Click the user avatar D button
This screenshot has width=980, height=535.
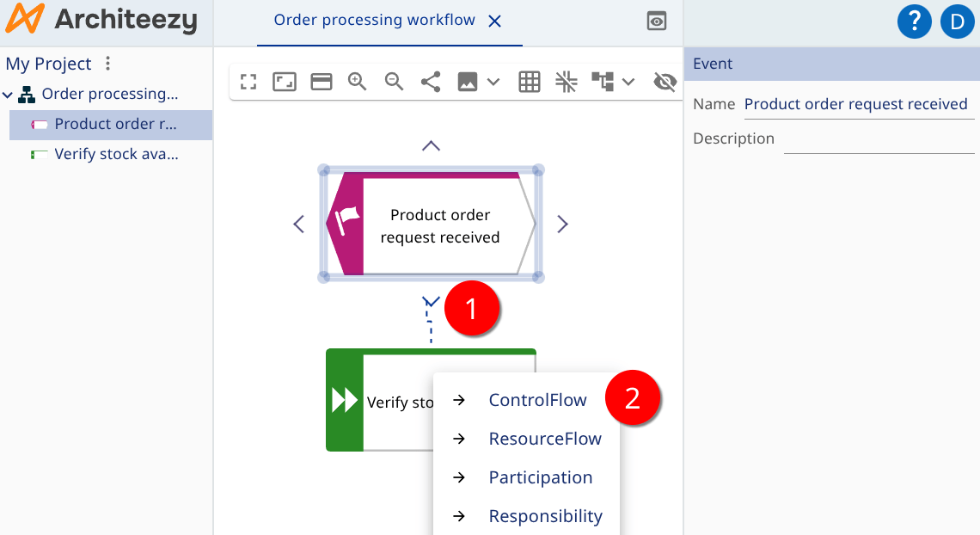pos(957,22)
